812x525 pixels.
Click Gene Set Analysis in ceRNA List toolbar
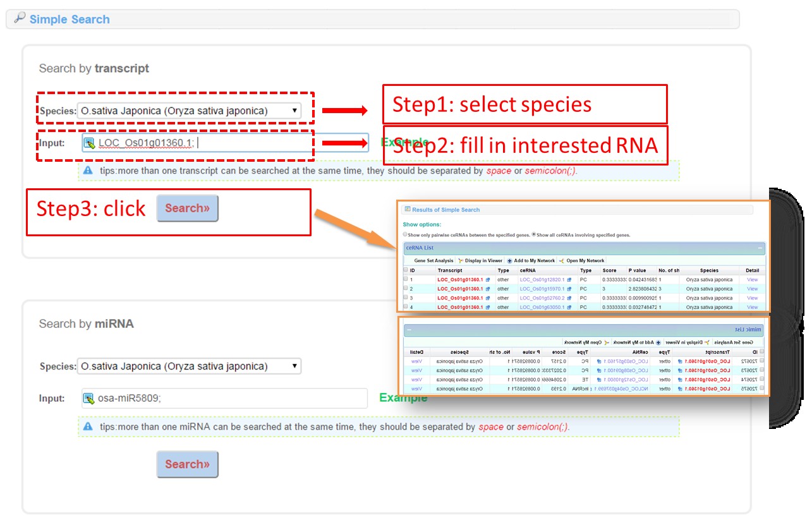[433, 260]
